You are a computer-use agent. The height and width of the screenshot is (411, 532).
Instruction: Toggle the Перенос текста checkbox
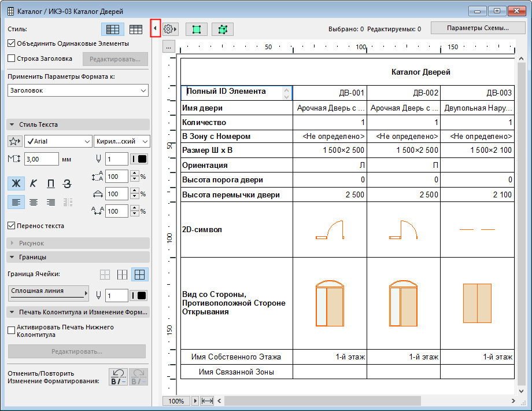[12, 226]
